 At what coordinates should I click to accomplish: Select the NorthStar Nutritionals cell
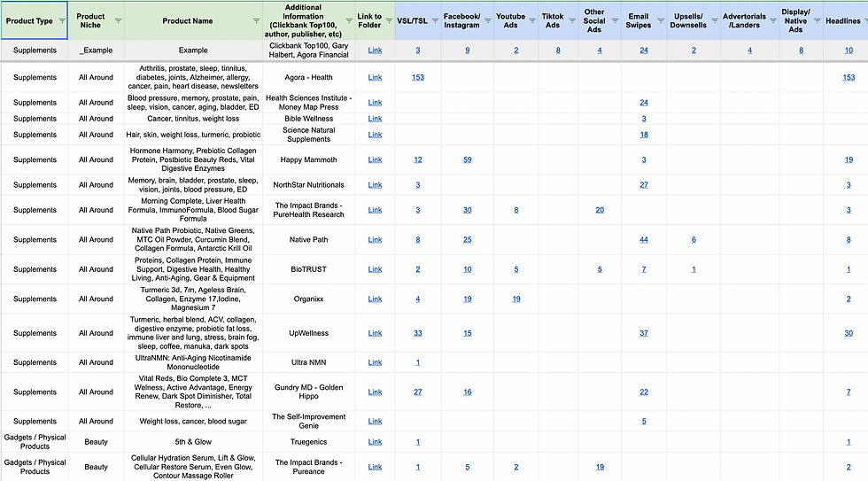pyautogui.click(x=309, y=185)
